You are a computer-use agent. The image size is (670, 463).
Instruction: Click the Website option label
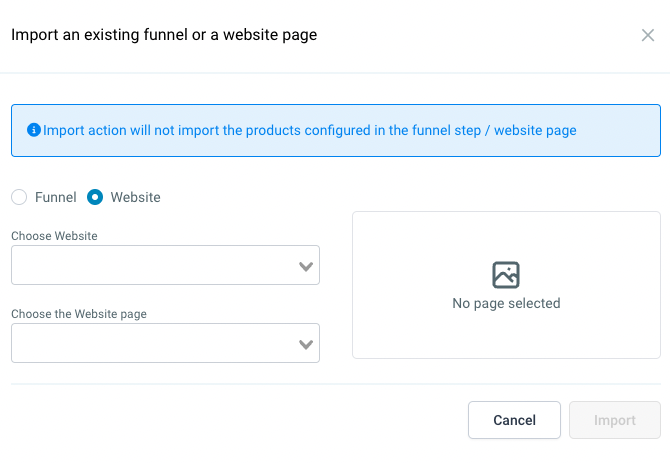(x=135, y=197)
